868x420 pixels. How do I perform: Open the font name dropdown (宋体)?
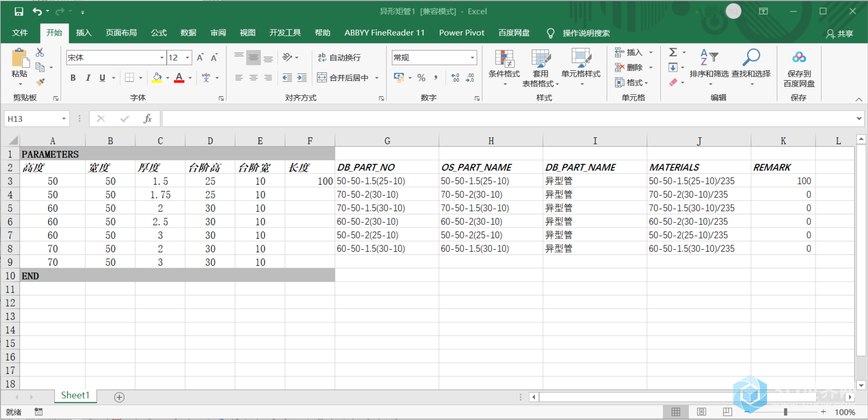coord(162,58)
